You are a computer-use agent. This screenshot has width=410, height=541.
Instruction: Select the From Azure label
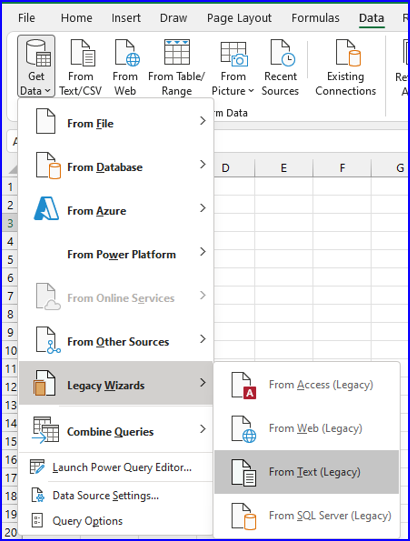pos(97,211)
